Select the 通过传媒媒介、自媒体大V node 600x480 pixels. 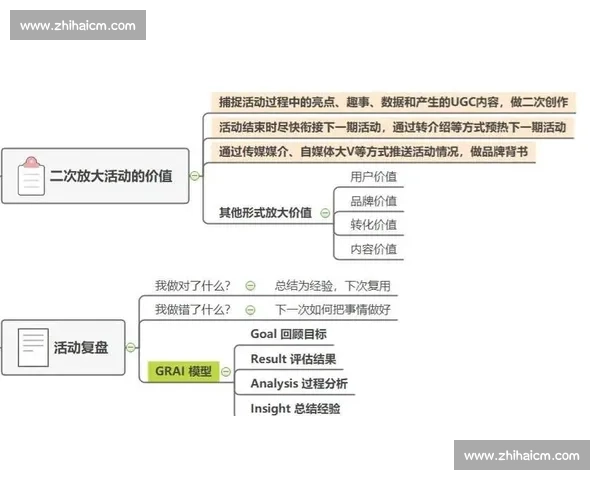click(373, 152)
